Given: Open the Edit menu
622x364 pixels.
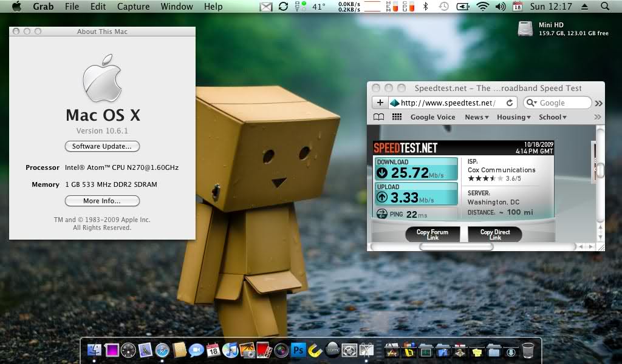Looking at the screenshot, I should click(x=98, y=6).
